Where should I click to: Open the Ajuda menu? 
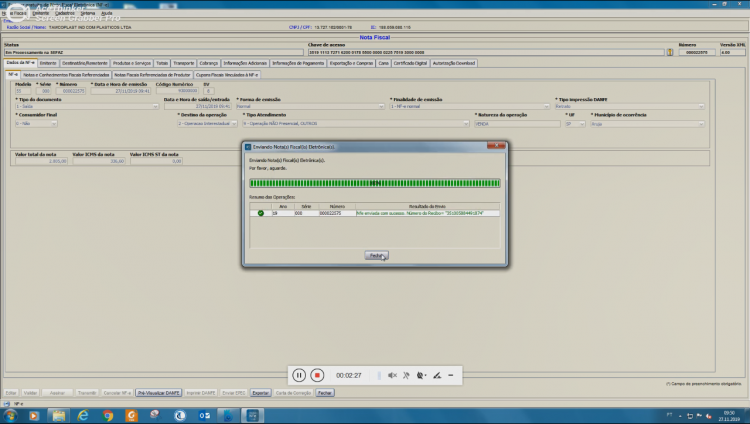[x=107, y=13]
